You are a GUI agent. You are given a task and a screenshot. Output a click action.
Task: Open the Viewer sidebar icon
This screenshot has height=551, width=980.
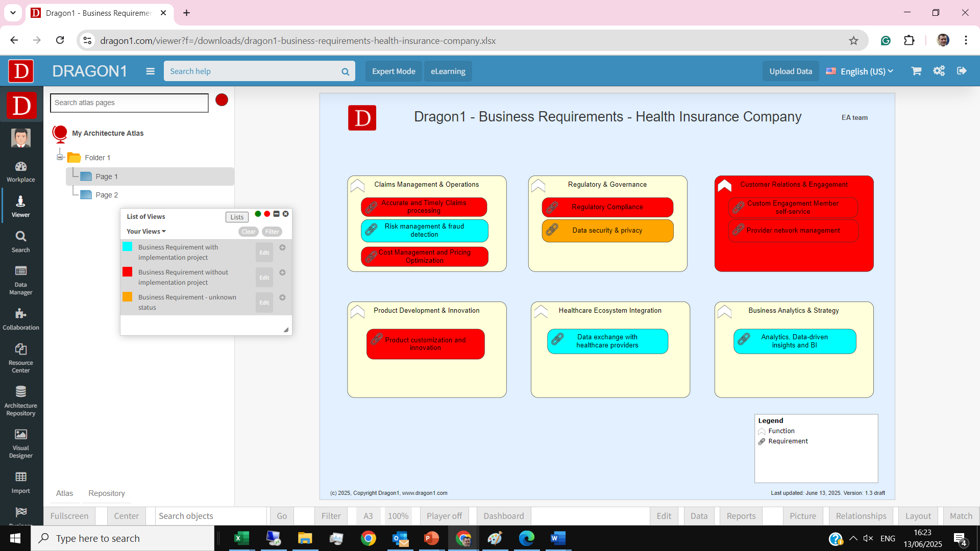tap(21, 207)
